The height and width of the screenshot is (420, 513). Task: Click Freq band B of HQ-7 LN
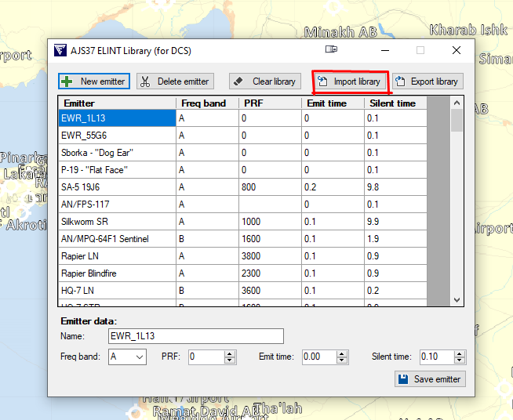click(x=207, y=290)
